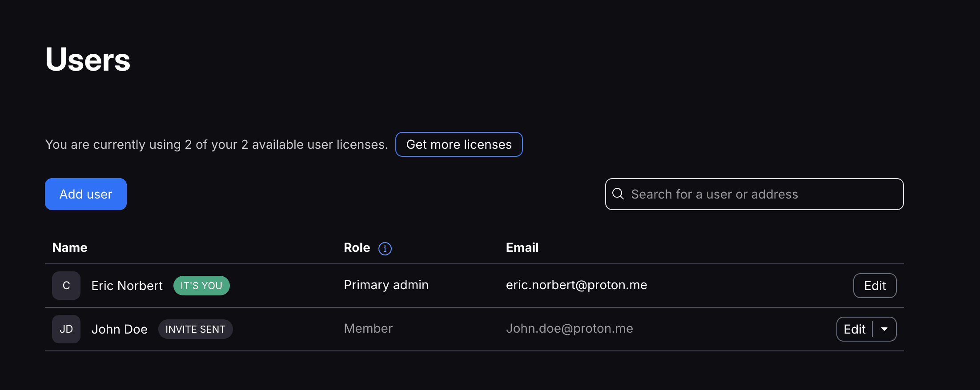Click the C avatar for Eric Norbert
This screenshot has height=390, width=980.
(x=66, y=286)
